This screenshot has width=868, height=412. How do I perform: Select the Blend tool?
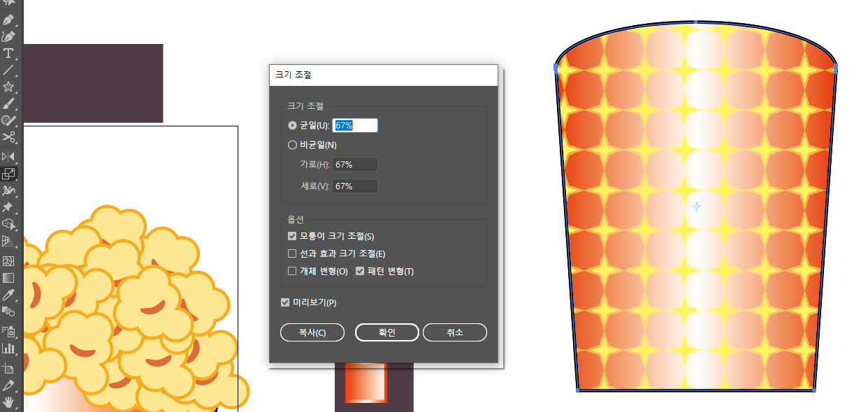[8, 311]
